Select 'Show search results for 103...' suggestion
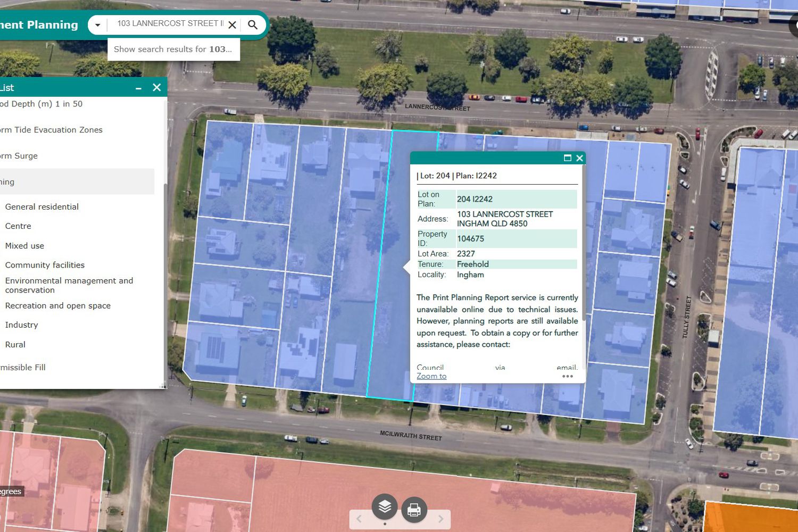Screen dimensions: 798x532 (x=173, y=49)
